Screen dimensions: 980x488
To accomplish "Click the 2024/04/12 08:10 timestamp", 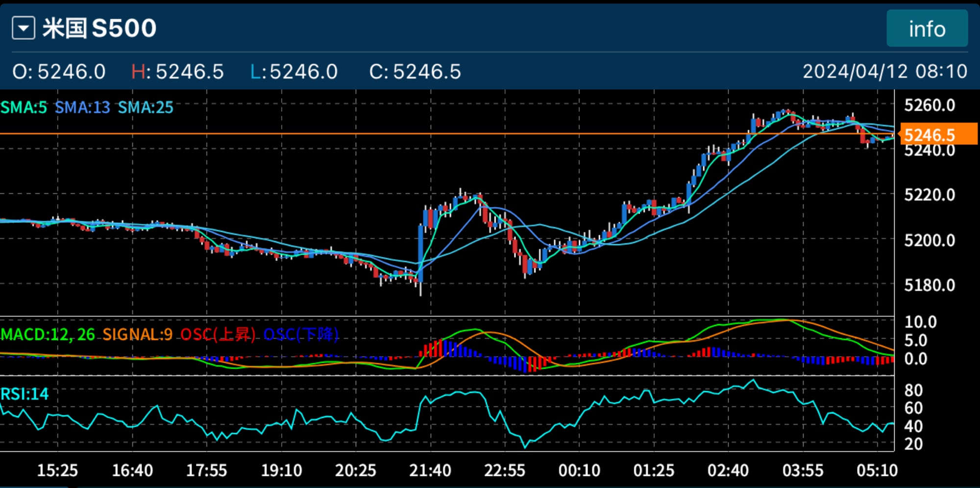I will click(x=884, y=72).
